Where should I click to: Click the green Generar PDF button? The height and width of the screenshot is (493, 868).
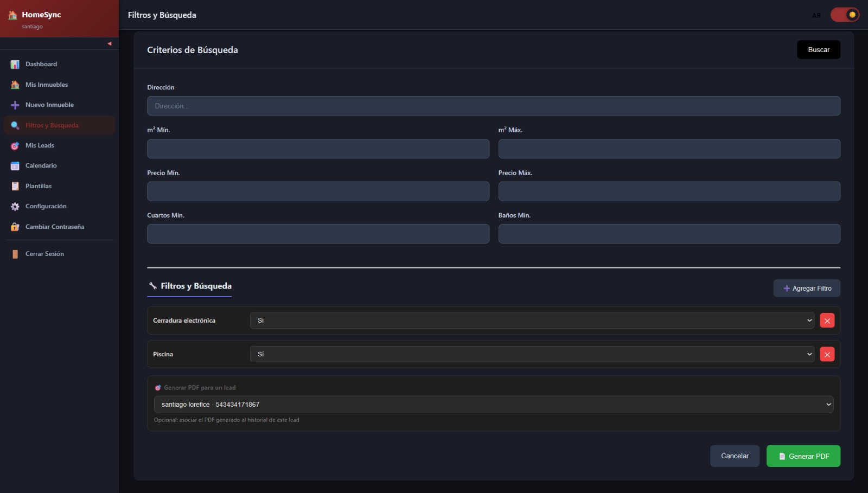tap(803, 456)
